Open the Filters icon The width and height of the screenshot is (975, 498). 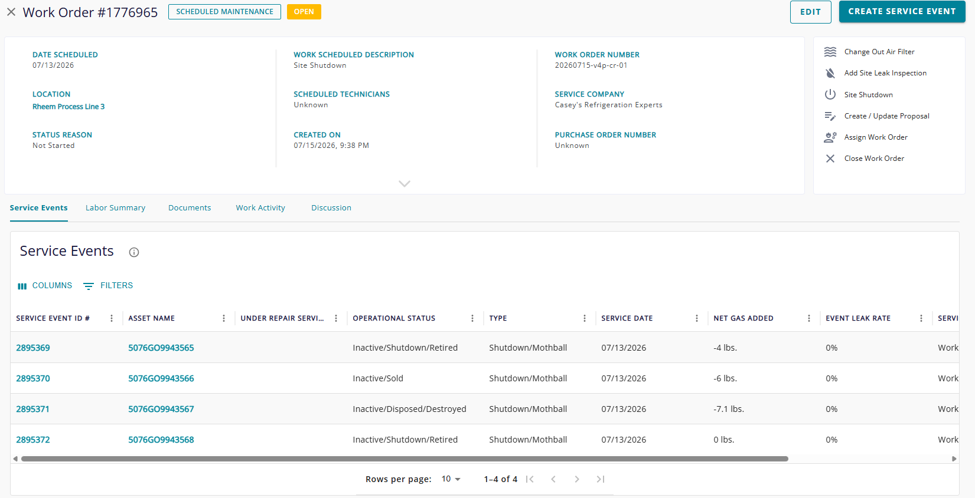89,286
